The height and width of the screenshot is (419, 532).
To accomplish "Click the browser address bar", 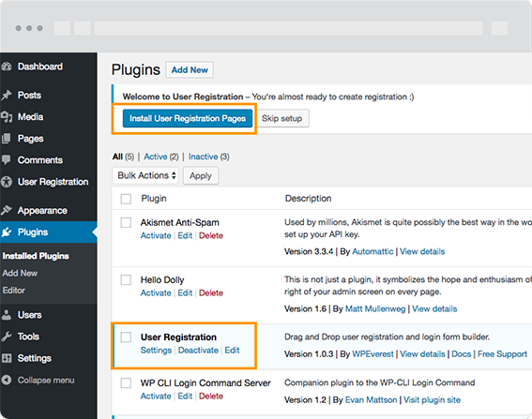I will (x=289, y=28).
